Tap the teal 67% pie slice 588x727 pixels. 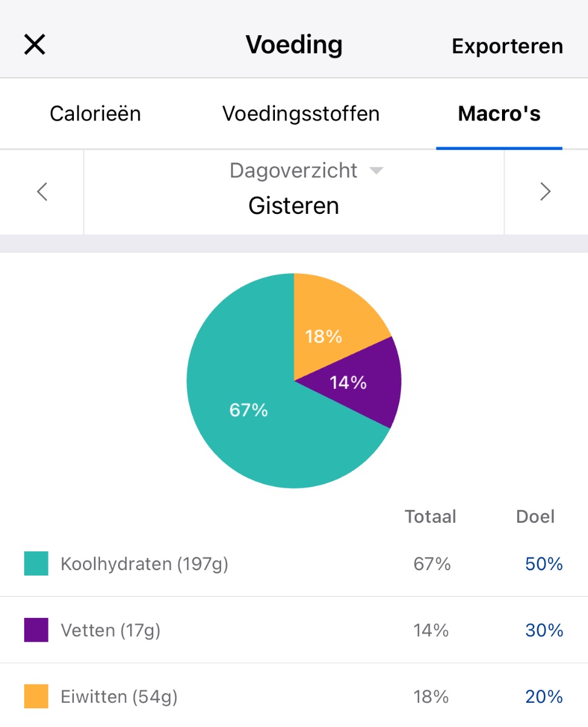(248, 410)
